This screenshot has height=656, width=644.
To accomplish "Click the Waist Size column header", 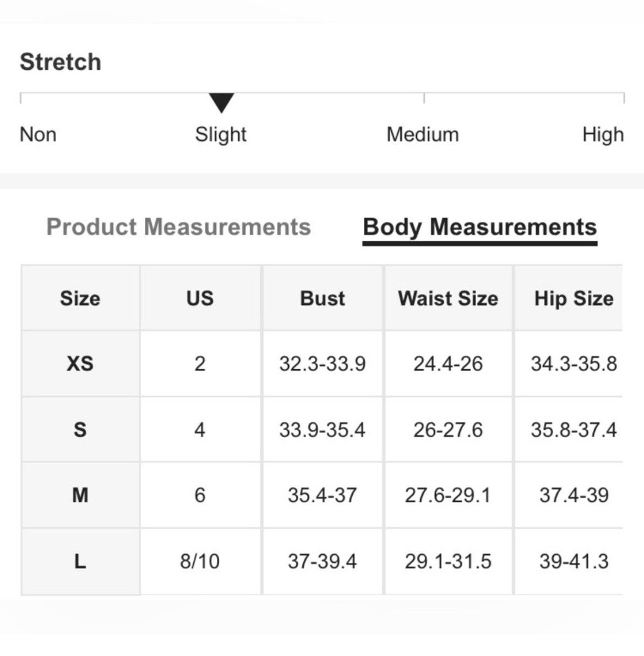I will click(448, 299).
